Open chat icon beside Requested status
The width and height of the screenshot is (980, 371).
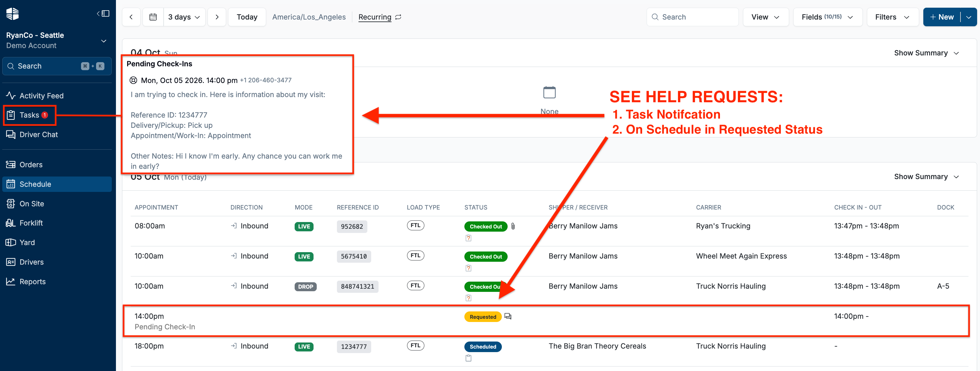tap(508, 316)
